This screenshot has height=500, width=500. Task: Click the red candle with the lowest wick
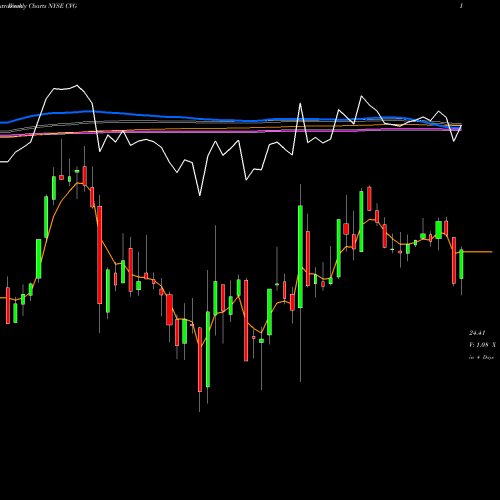pyautogui.click(x=200, y=359)
